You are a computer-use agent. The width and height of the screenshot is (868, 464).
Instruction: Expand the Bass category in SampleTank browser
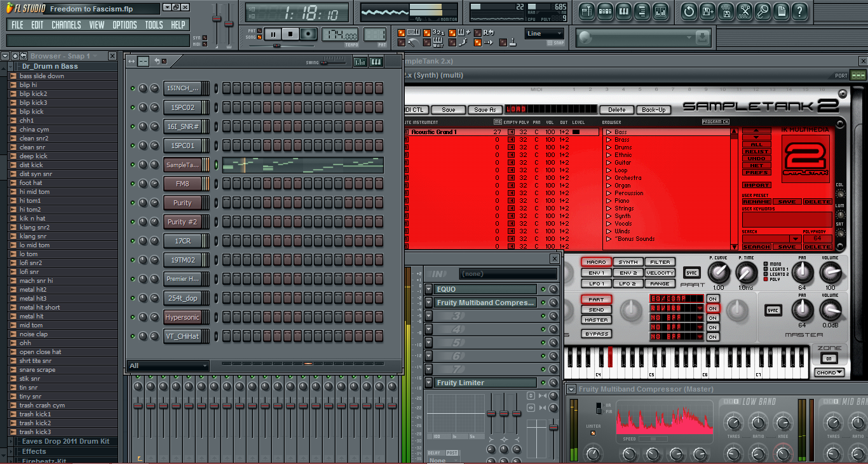coord(608,132)
